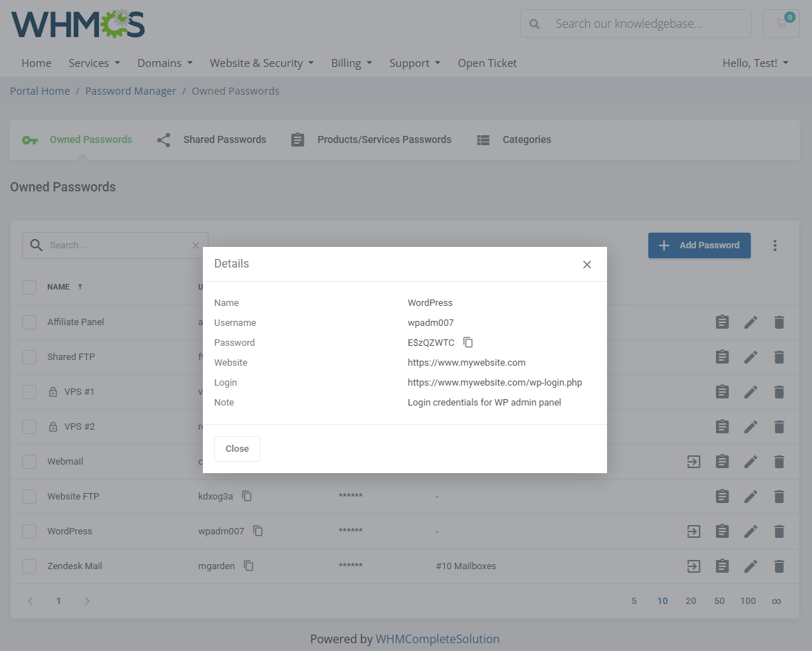Viewport: 812px width, 651px height.
Task: Close the Details dialog with X icon
Action: coord(587,265)
